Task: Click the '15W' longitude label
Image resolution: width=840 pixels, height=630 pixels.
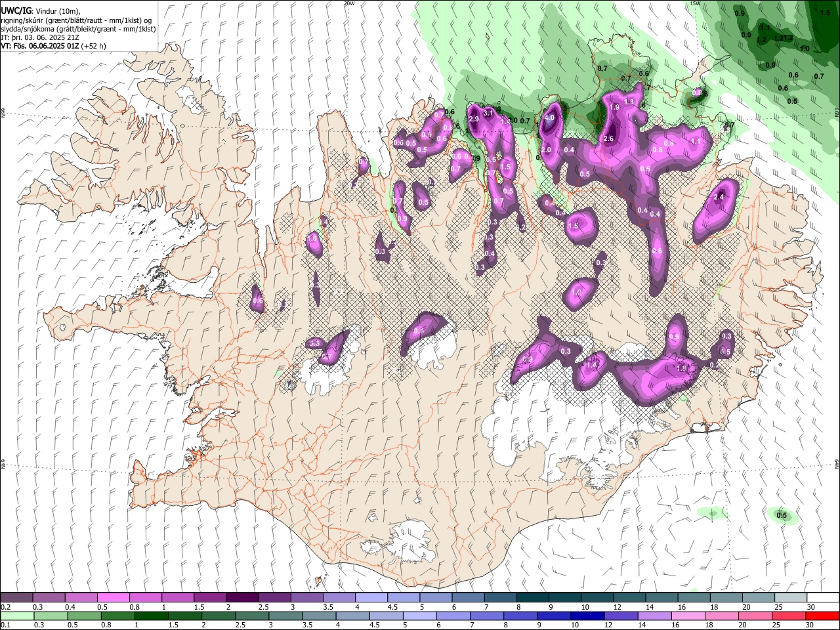Action: (x=695, y=3)
